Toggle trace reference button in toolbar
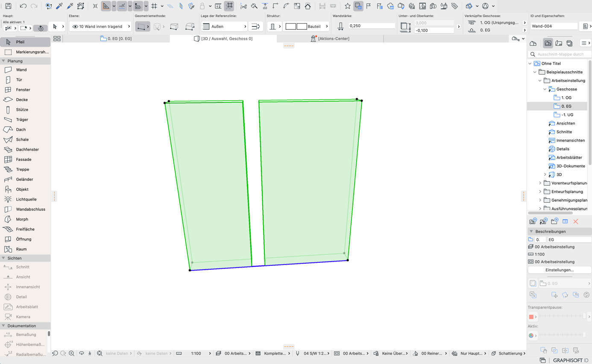This screenshot has width=592, height=364. tap(358, 6)
